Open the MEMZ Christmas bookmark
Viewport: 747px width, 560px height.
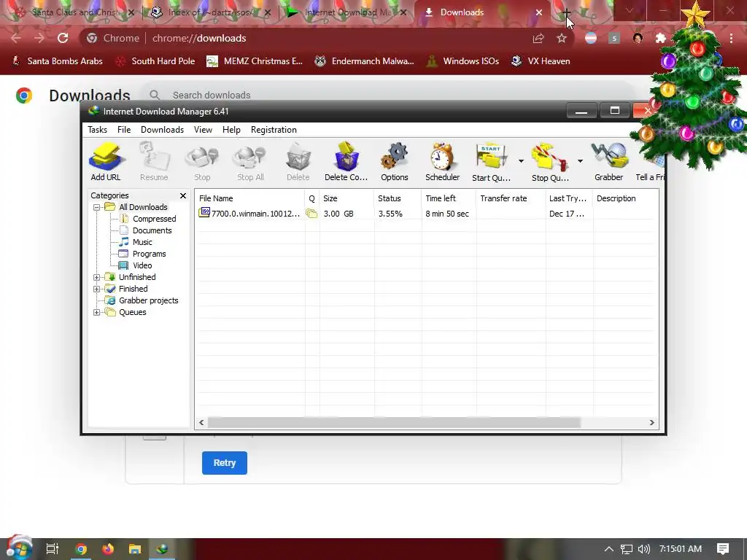255,61
